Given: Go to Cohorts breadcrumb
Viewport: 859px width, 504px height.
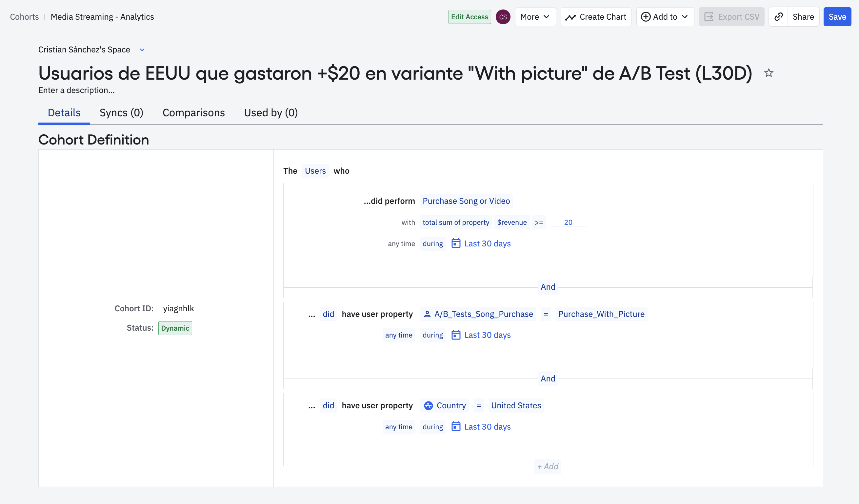Looking at the screenshot, I should (x=24, y=17).
